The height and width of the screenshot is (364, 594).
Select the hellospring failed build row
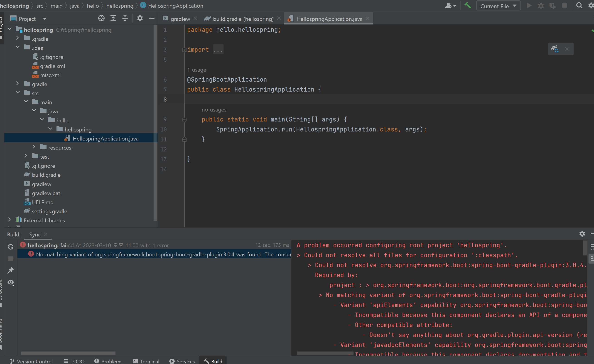(154, 245)
